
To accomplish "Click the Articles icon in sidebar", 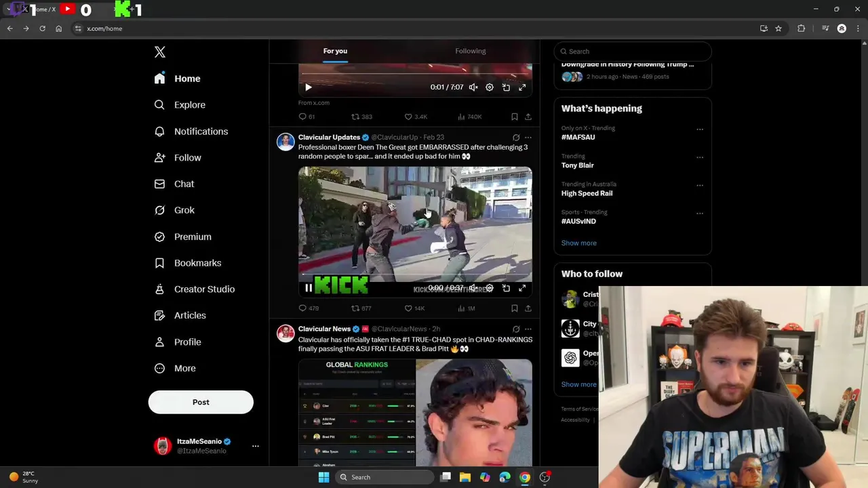I will (159, 315).
